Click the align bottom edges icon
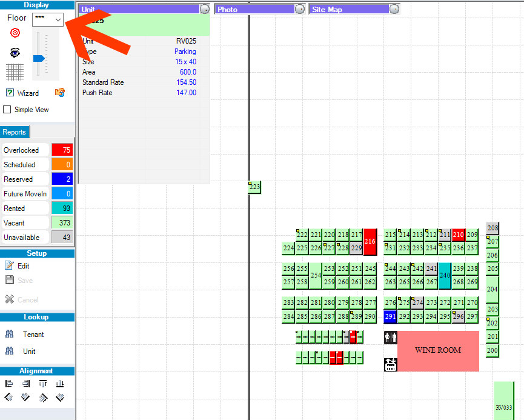The width and height of the screenshot is (524, 420). point(60,384)
